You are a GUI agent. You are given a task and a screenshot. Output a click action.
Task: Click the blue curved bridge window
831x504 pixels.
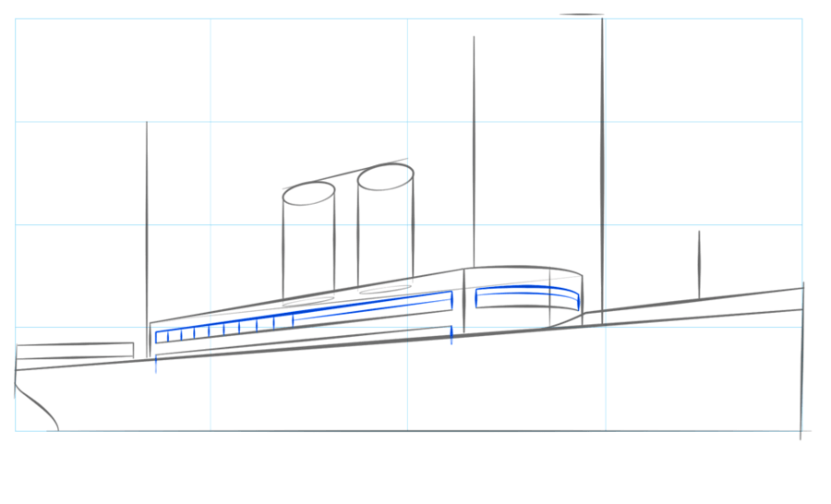(527, 297)
